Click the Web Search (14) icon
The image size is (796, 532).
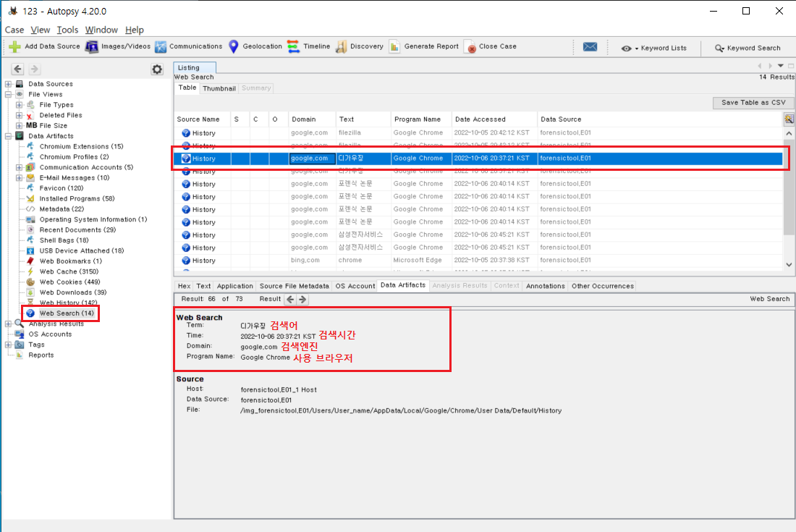30,313
